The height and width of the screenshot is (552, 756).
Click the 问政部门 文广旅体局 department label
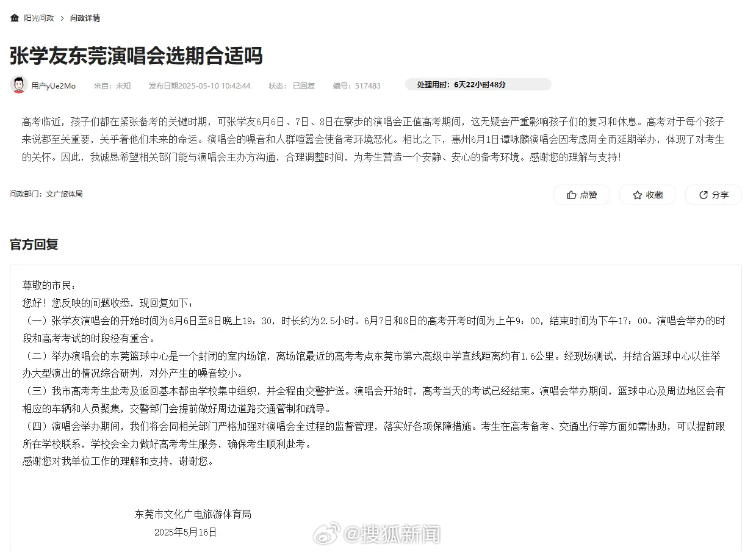[x=46, y=194]
